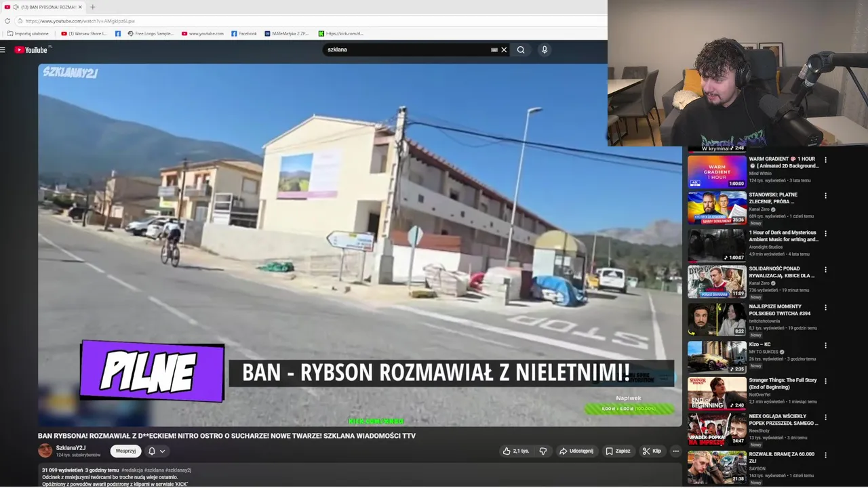
Task: Open options menu for STANOWSKI: PŁATNE ZLECENIE
Action: point(825,196)
